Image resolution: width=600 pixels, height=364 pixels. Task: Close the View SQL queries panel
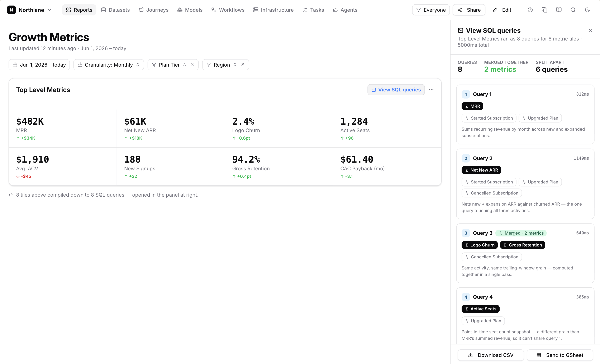[590, 30]
